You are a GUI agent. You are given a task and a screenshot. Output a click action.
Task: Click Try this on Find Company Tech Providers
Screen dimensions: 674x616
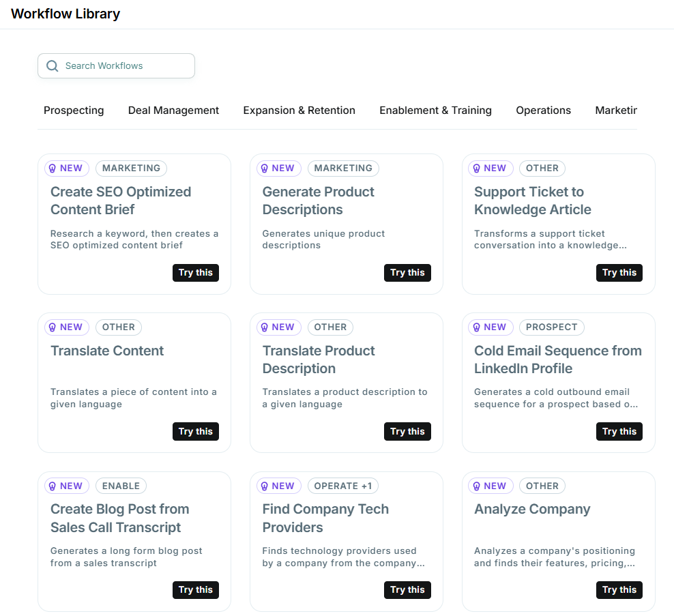[407, 590]
